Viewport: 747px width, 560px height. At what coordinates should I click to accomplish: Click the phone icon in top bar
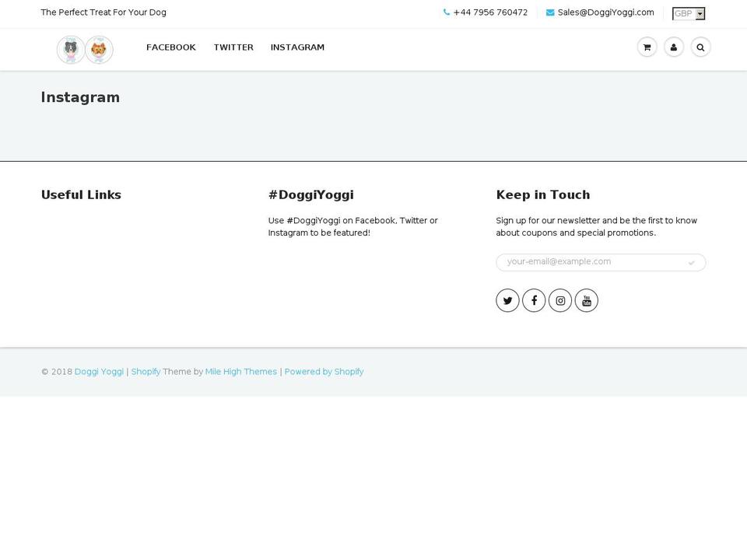coord(447,12)
